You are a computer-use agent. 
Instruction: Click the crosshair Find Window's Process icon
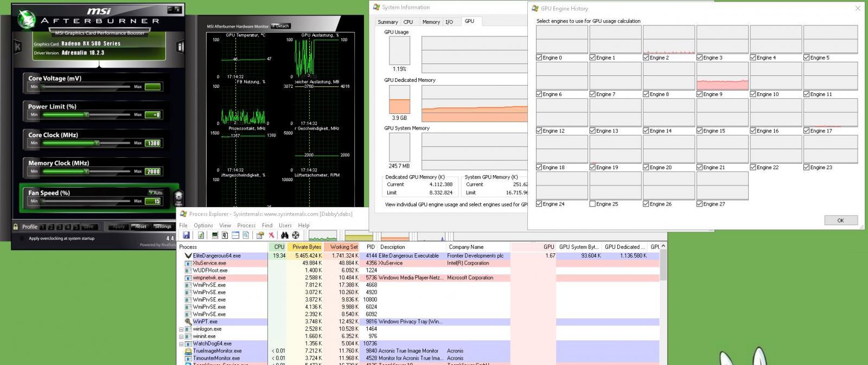tap(296, 235)
